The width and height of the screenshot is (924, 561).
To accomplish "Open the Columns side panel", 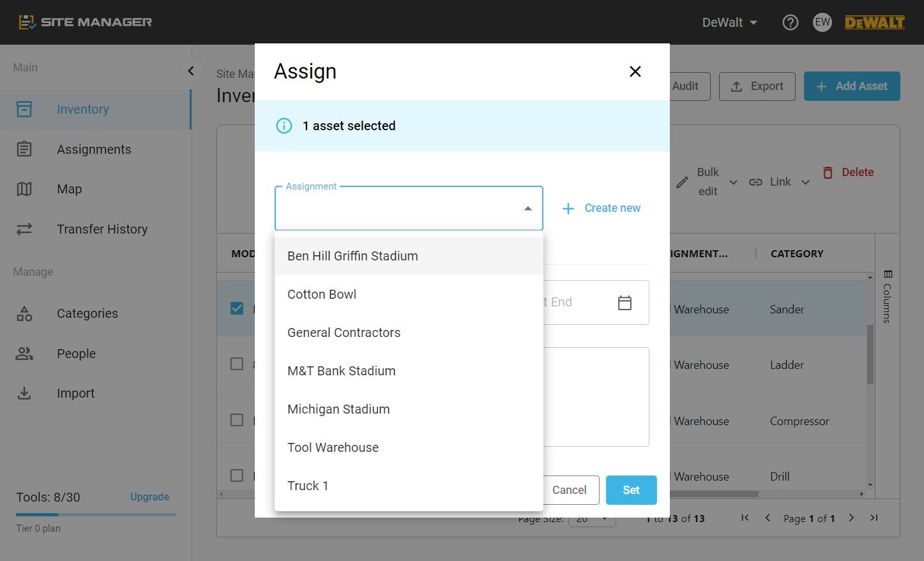I will [x=888, y=297].
